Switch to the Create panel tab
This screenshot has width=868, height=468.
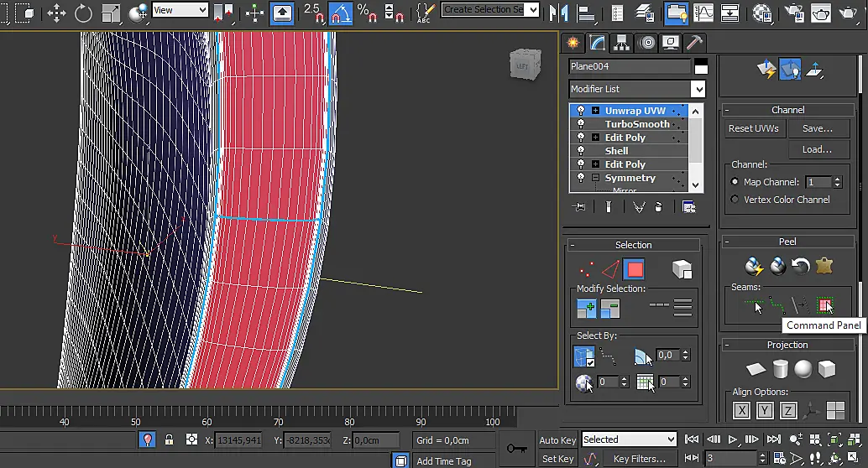coord(573,43)
